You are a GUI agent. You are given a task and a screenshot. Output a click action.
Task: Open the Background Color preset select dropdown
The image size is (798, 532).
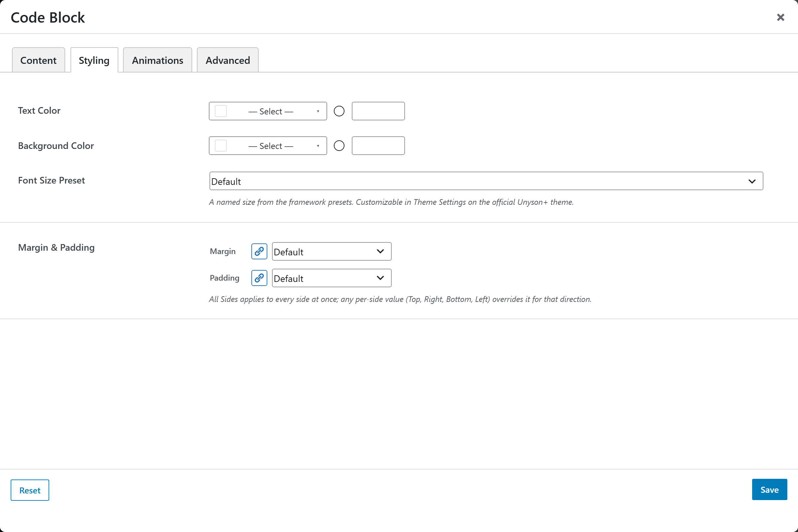[x=268, y=146]
